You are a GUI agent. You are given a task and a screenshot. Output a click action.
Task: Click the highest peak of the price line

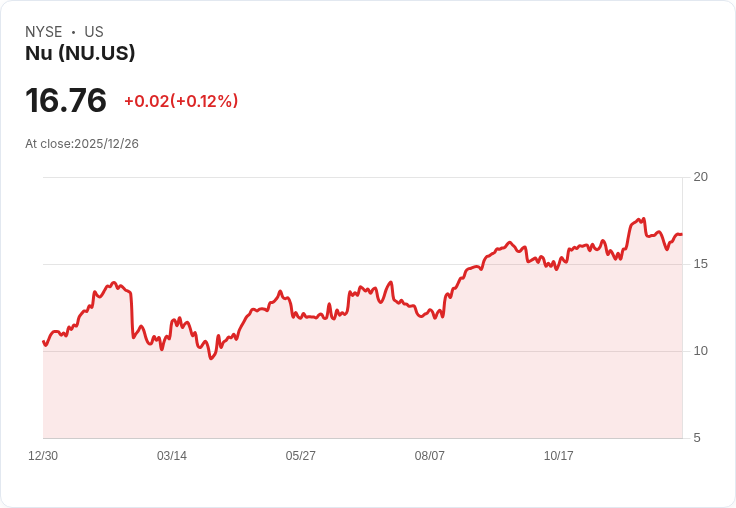click(643, 218)
